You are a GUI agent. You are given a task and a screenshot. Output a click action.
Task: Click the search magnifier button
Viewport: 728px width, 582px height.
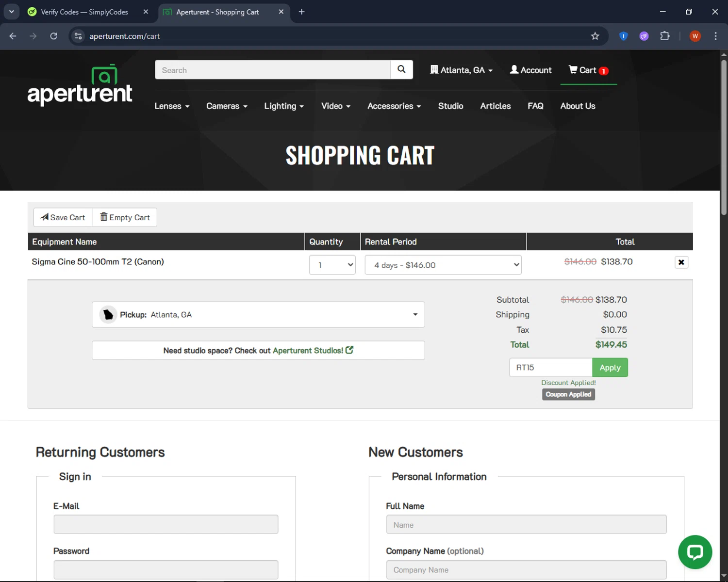(x=401, y=69)
